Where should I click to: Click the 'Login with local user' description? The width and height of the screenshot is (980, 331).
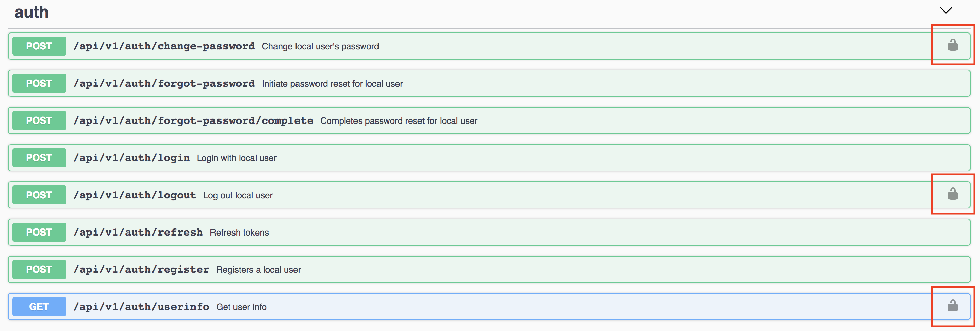click(x=236, y=158)
